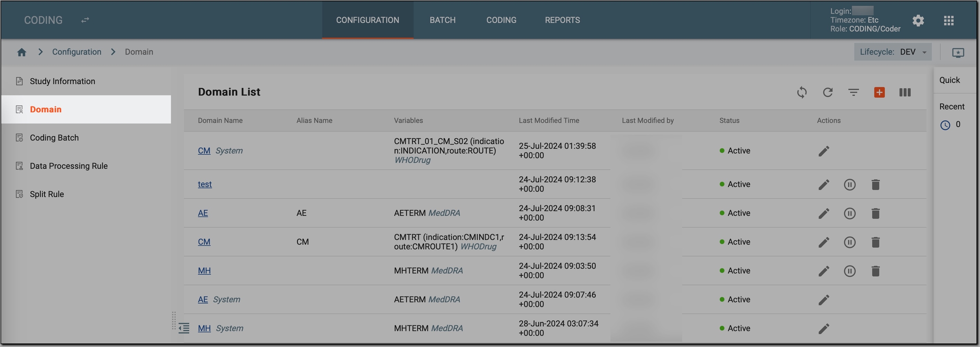This screenshot has width=980, height=347.
Task: Click the Variables column header
Action: click(408, 121)
